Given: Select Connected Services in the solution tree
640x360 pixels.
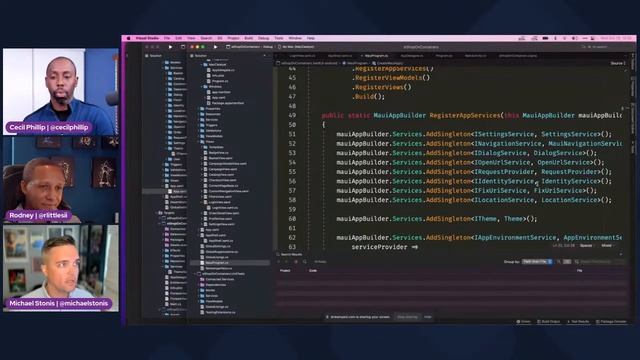Looking at the screenshot, I should 220,279.
